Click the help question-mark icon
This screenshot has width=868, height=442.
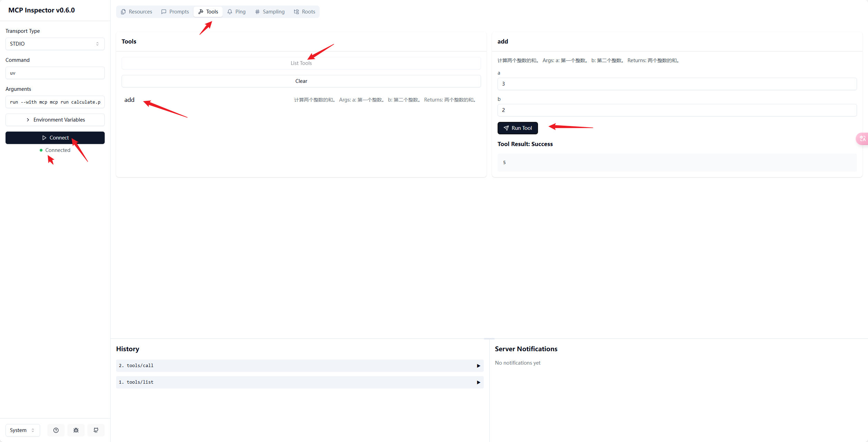56,430
